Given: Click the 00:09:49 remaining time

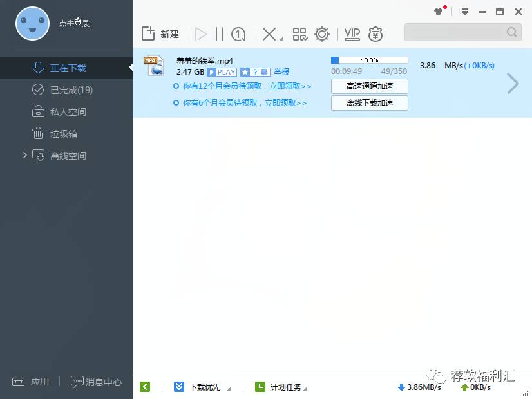Looking at the screenshot, I should click(347, 71).
